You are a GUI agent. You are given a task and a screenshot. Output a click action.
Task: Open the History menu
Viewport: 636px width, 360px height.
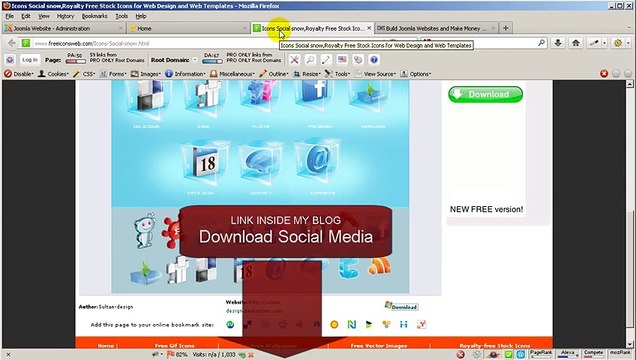pyautogui.click(x=65, y=16)
